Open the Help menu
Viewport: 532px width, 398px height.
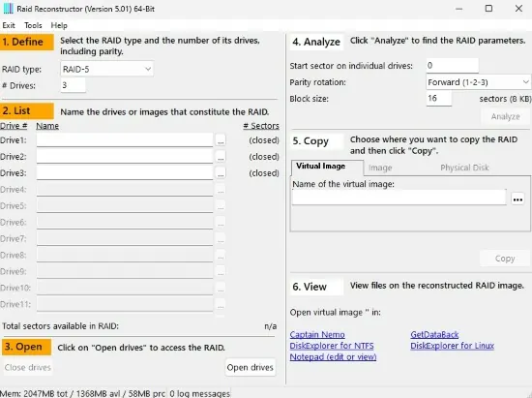[59, 25]
